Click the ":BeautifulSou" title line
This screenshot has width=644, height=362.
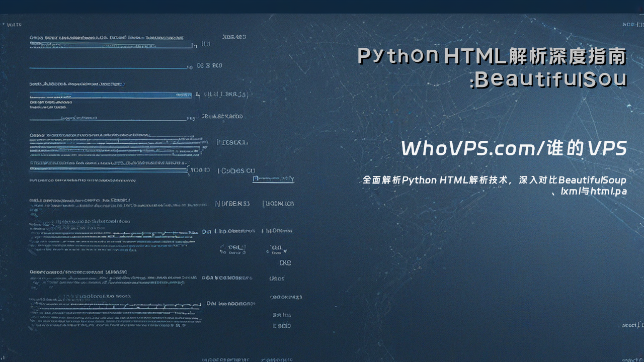coord(548,80)
